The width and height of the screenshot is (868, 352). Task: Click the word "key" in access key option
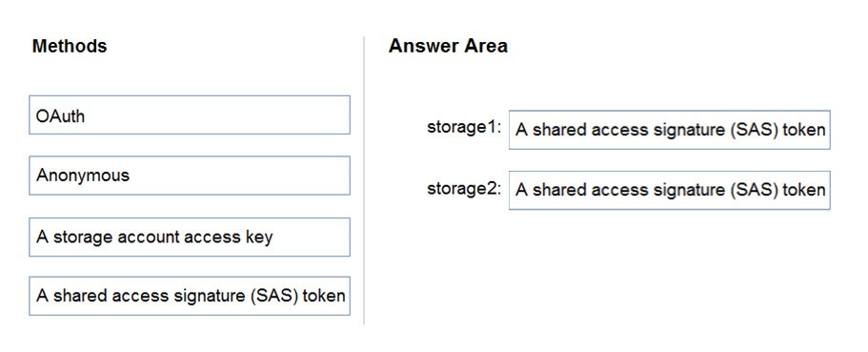tap(258, 238)
